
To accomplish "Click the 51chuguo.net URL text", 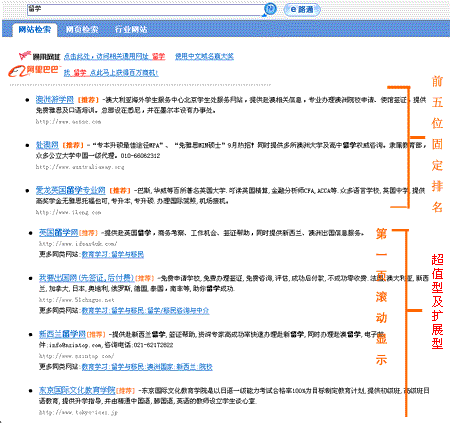I will [x=77, y=300].
